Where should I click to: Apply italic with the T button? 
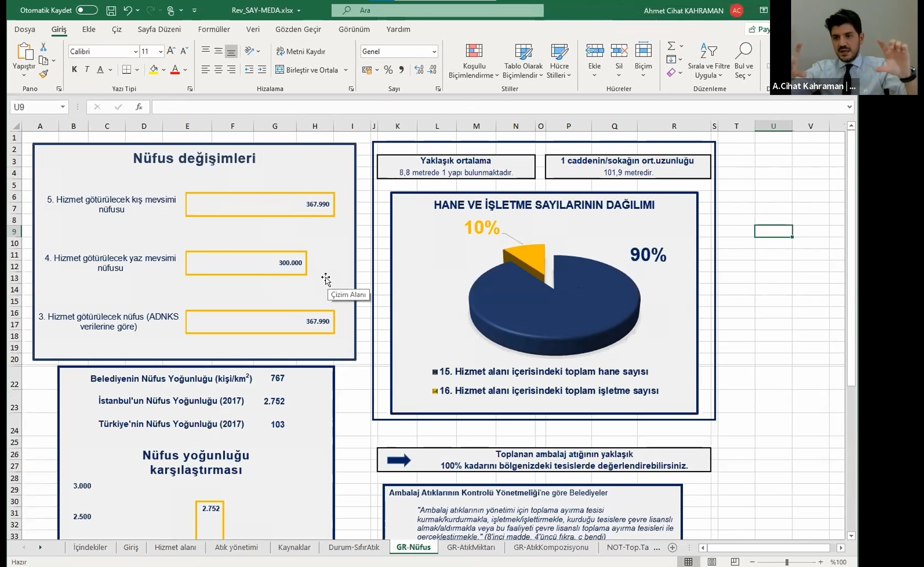click(x=87, y=69)
